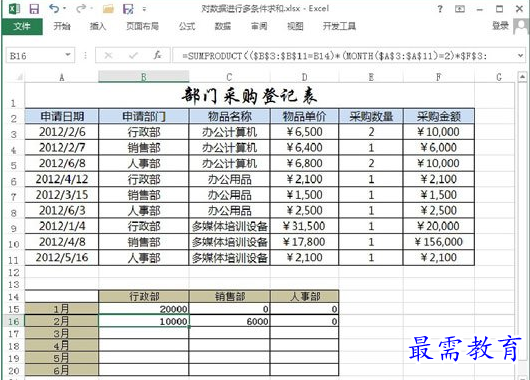The width and height of the screenshot is (530, 380).
Task: Select the 3月 label cell
Action: 62,334
